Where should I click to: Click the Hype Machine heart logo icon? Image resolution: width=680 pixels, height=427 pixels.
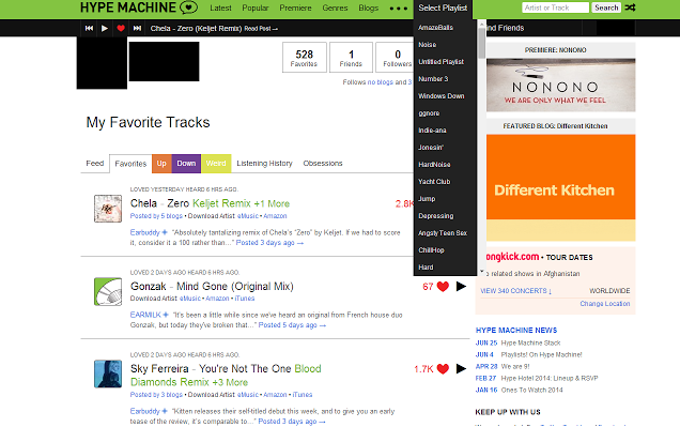click(189, 7)
